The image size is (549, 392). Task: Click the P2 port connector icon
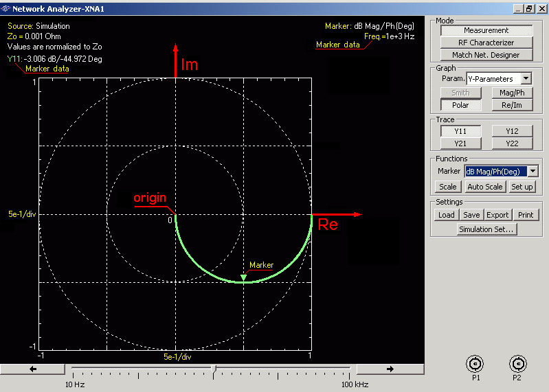pos(517,364)
